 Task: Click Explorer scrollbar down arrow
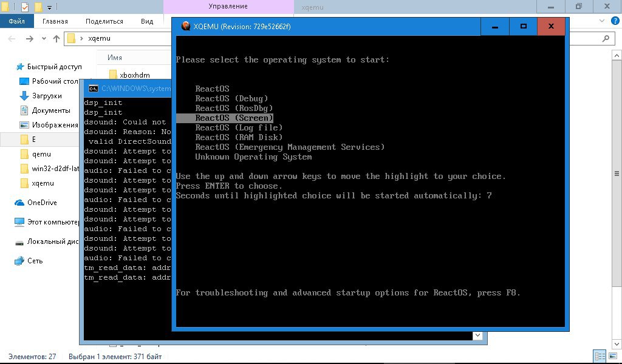coord(617,344)
